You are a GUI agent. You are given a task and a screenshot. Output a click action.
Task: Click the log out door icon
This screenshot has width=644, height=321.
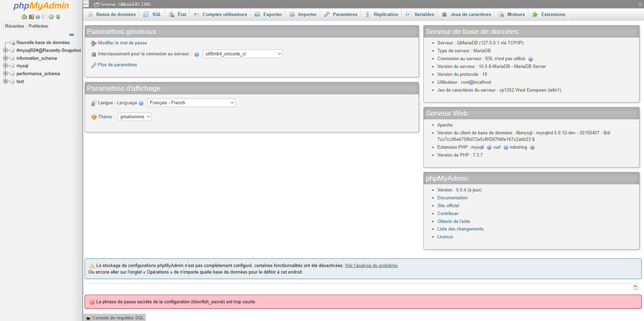[x=31, y=17]
